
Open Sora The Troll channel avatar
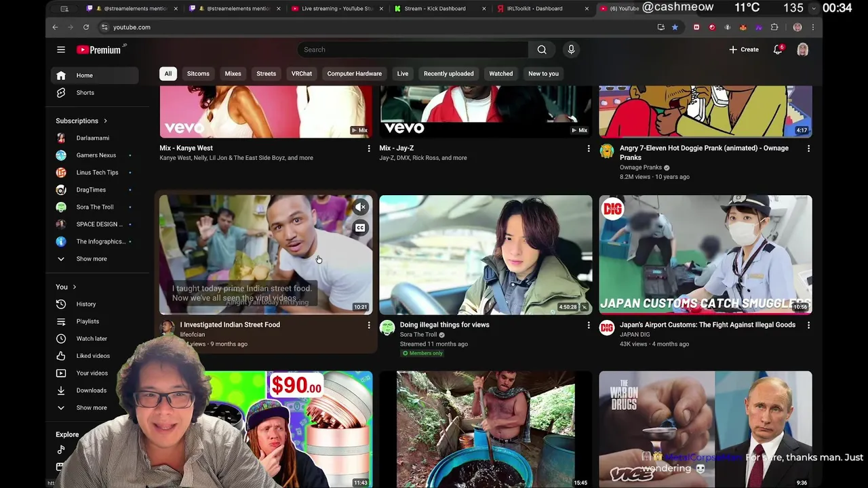tap(387, 328)
